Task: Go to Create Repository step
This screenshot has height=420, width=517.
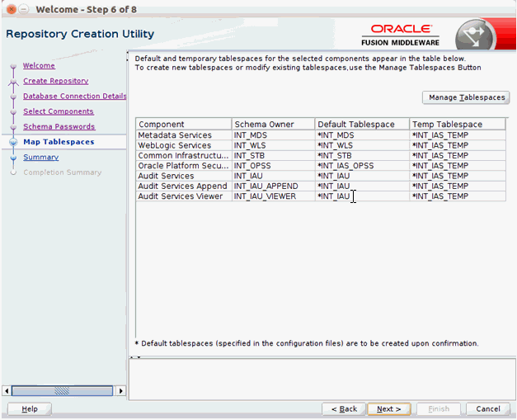Action: 56,81
